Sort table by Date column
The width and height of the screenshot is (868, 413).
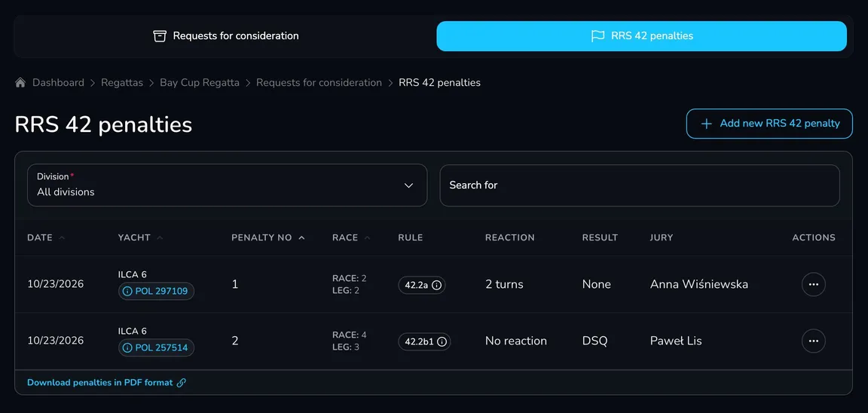[46, 237]
